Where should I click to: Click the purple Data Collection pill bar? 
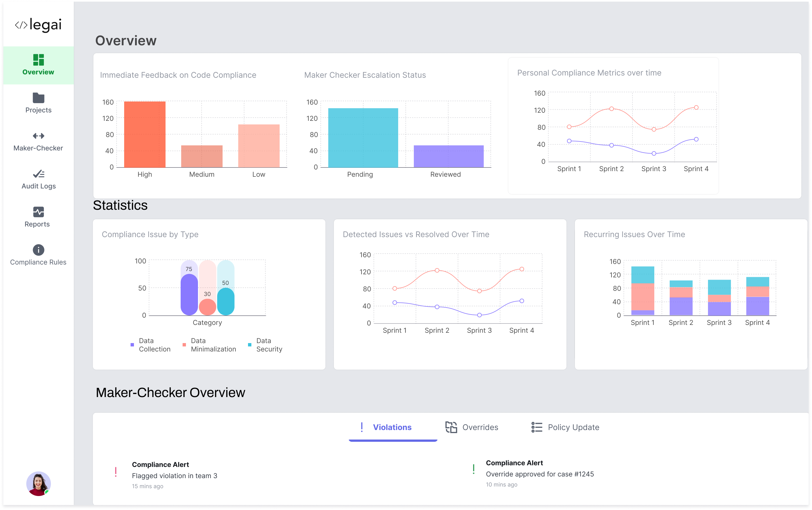point(189,294)
